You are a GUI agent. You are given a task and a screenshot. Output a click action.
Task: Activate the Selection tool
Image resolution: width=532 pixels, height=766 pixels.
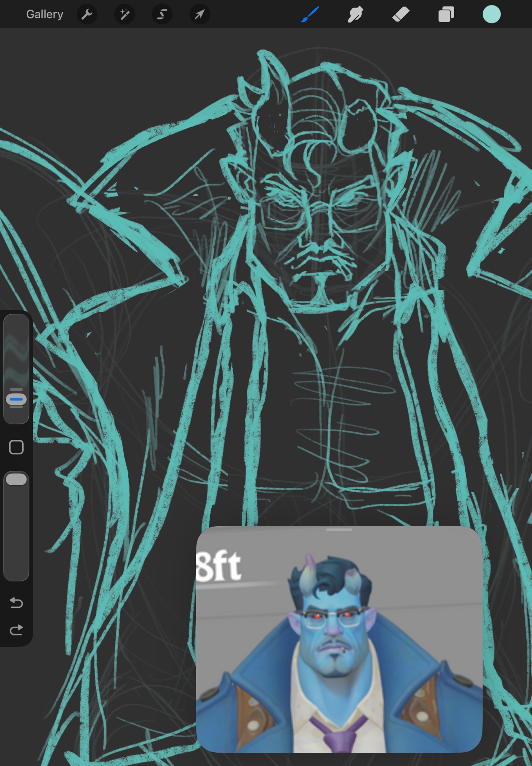coord(162,15)
